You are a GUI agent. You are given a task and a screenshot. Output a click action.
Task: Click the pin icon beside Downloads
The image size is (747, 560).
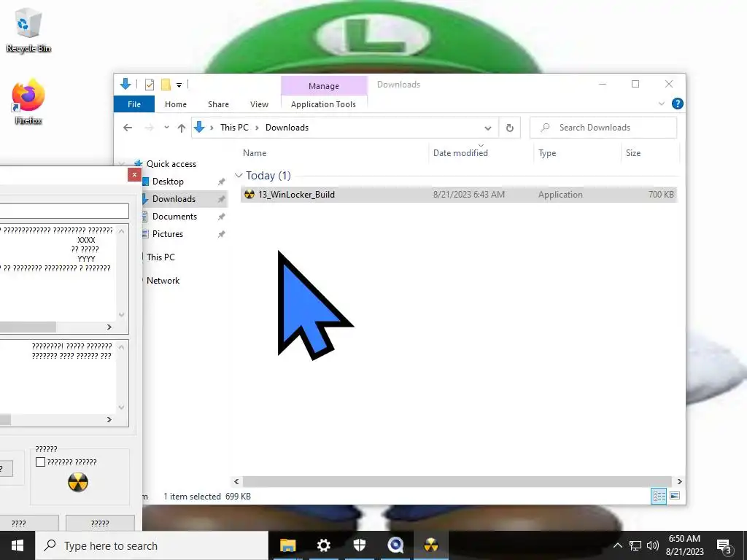click(222, 200)
